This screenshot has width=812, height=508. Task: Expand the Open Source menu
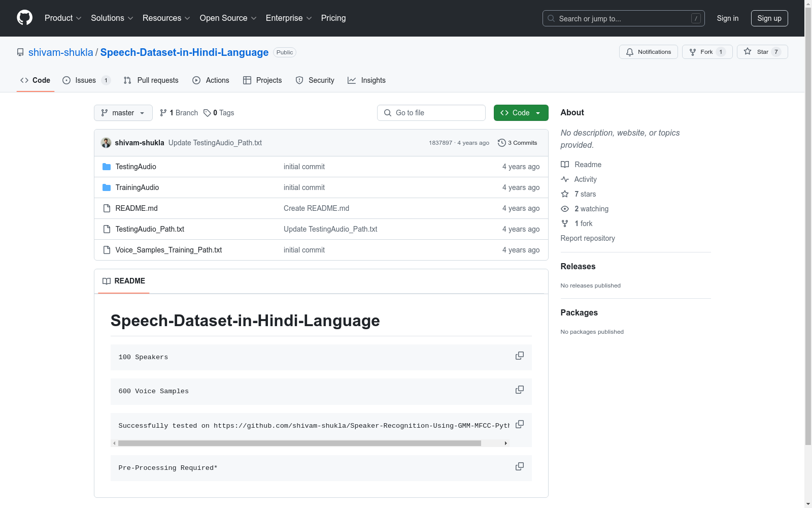coord(228,18)
